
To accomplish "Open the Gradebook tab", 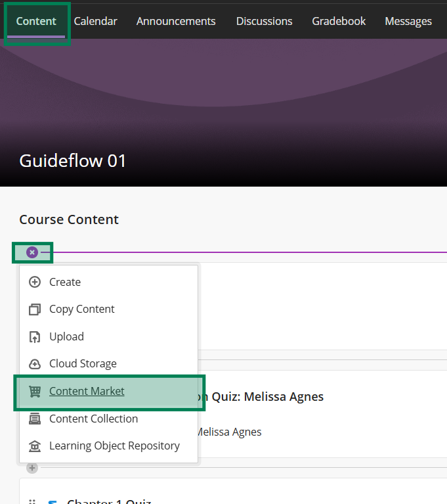I will click(339, 21).
